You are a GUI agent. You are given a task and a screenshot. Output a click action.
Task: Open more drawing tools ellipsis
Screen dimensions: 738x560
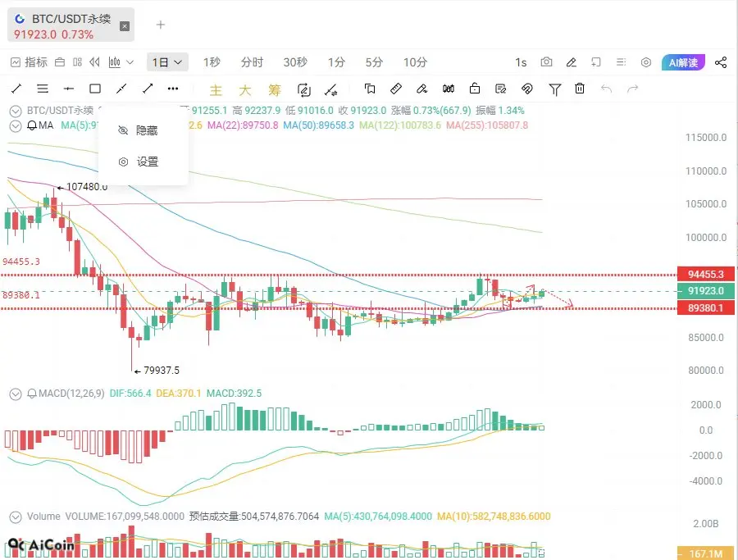pyautogui.click(x=173, y=89)
